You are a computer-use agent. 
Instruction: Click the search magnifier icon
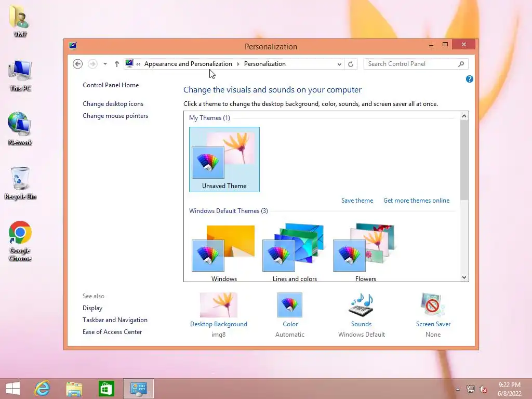[x=461, y=64]
